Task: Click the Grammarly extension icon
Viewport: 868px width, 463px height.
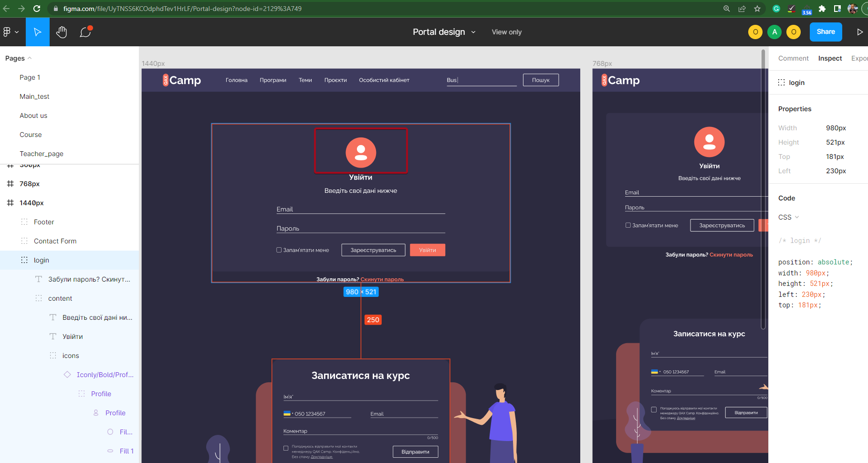Action: point(776,9)
